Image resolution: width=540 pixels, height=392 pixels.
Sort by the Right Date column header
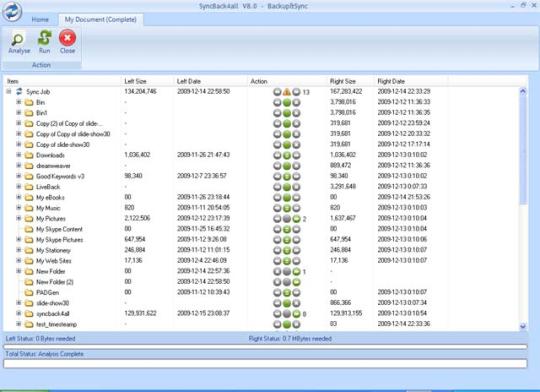coord(411,81)
